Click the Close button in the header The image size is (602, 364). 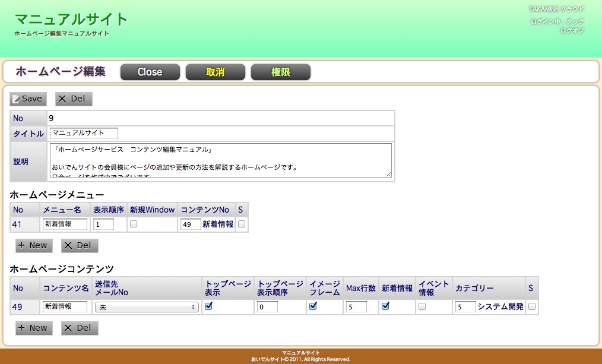[150, 72]
